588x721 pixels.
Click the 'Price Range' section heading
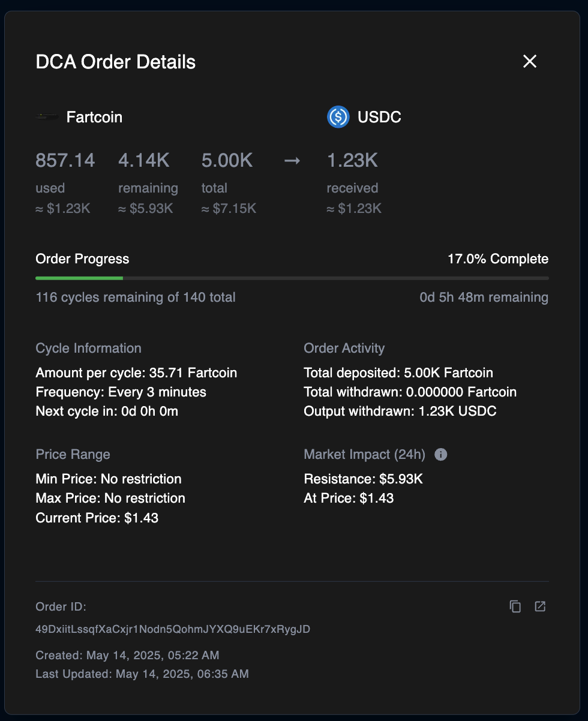point(73,455)
